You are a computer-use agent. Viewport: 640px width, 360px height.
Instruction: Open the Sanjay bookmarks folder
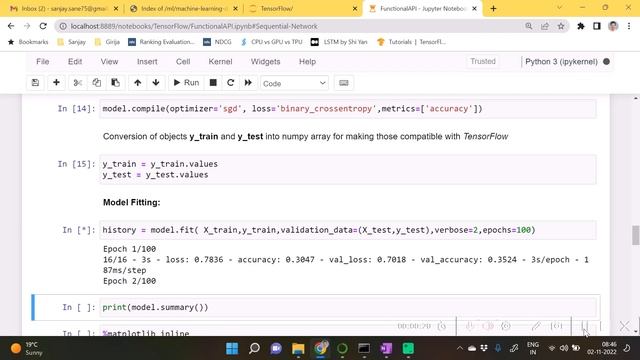pyautogui.click(x=72, y=42)
